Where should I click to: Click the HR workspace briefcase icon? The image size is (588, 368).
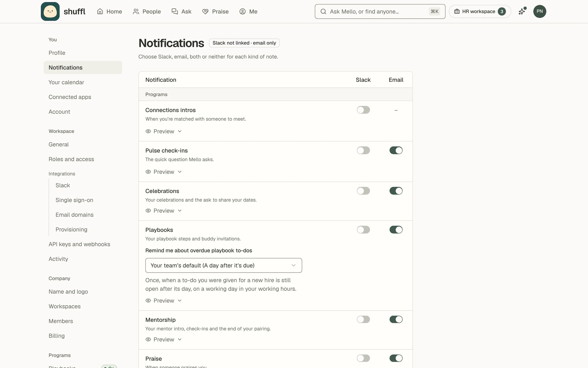pyautogui.click(x=457, y=11)
